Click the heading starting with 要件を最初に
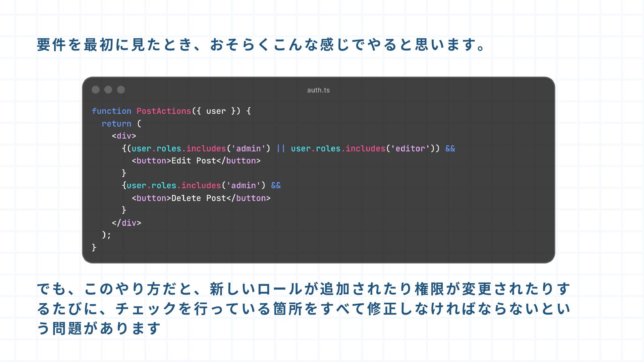This screenshot has height=362, width=644. point(261,45)
